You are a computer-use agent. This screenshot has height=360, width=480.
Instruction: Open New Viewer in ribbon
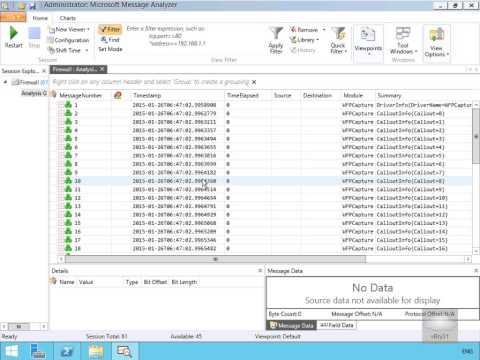pyautogui.click(x=69, y=30)
